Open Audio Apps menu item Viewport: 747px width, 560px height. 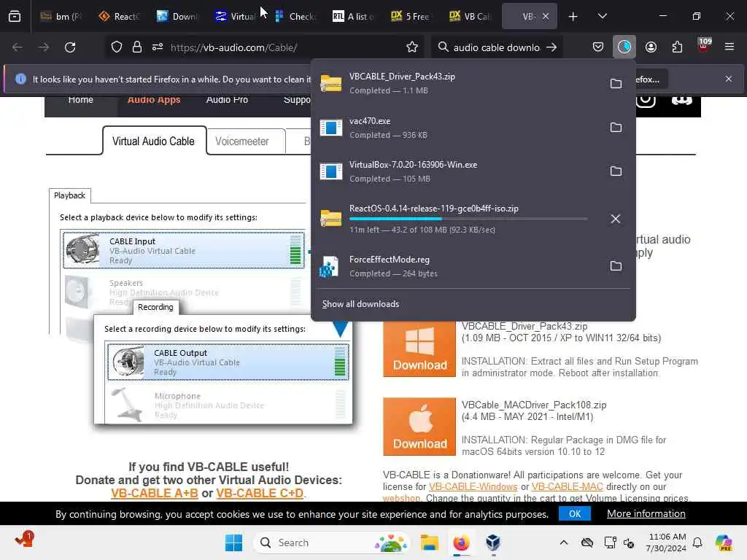pos(154,100)
